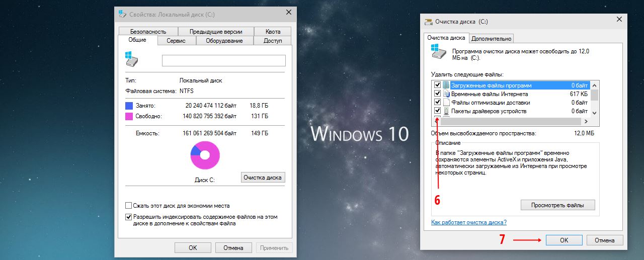Click the Device driver packages icon
Image resolution: width=644 pixels, height=260 pixels.
point(446,111)
